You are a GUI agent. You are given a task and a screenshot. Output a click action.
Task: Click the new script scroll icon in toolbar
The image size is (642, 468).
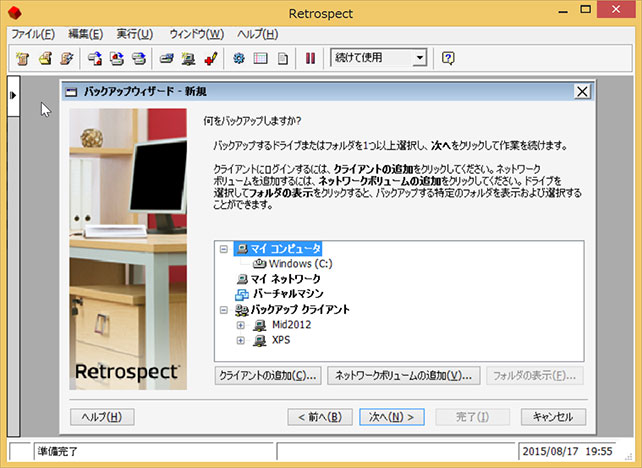point(23,58)
